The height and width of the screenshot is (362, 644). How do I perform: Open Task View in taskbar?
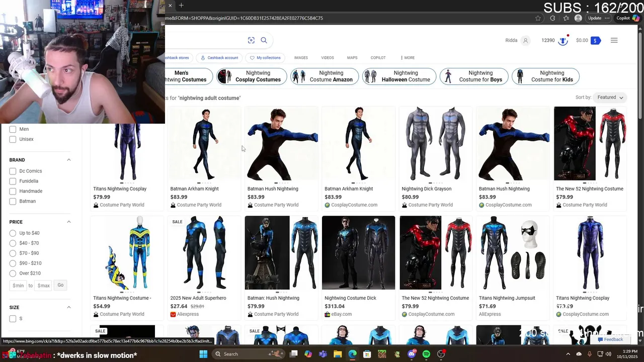(x=294, y=354)
